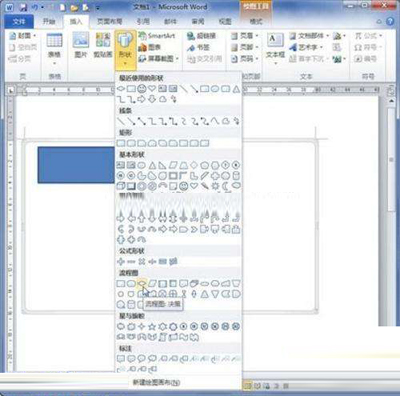Choose the flowchart Process rectangle shape
Viewport: 400px width, 396px height.
click(121, 284)
